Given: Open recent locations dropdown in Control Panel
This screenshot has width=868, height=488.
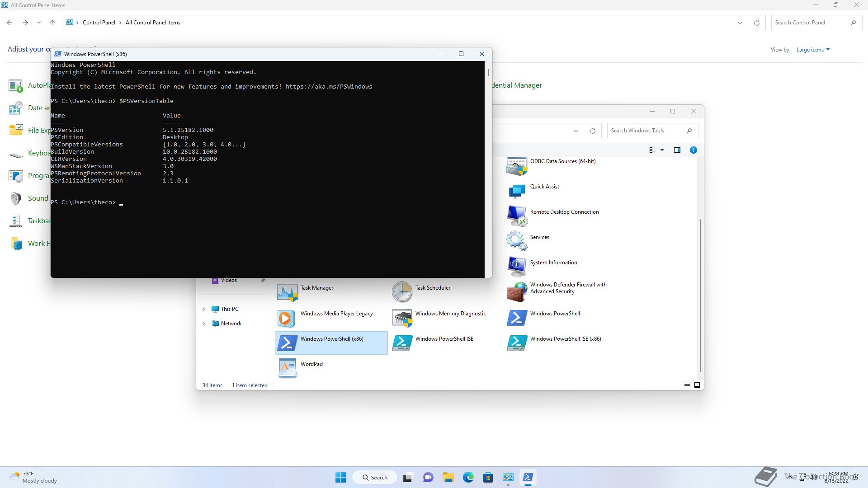Looking at the screenshot, I should [x=39, y=23].
